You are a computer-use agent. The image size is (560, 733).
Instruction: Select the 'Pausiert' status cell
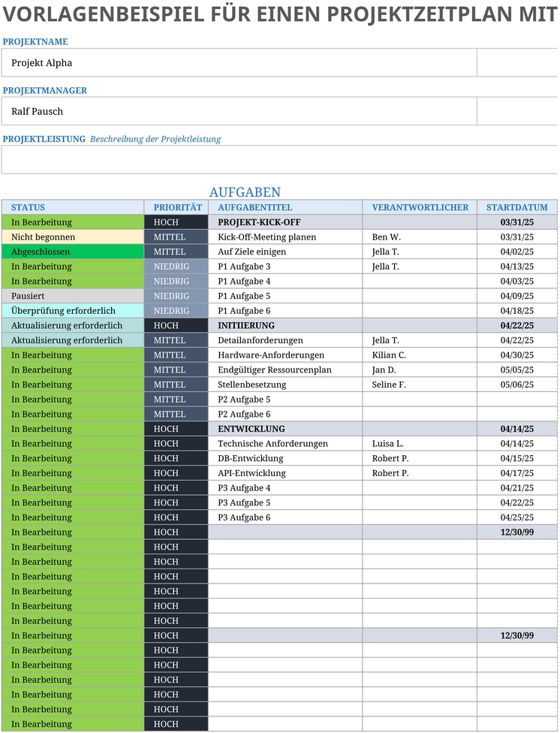(x=73, y=296)
